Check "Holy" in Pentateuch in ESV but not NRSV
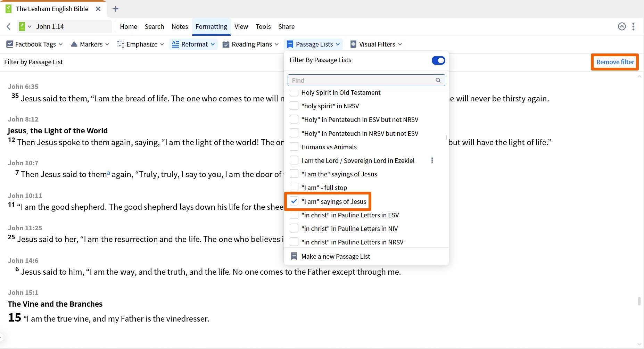Image resolution: width=644 pixels, height=349 pixels. 294,119
